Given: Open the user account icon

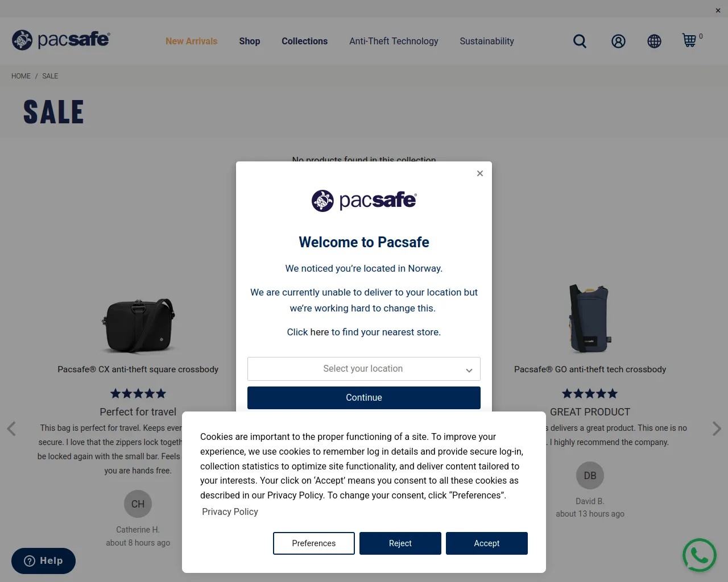Looking at the screenshot, I should point(618,41).
